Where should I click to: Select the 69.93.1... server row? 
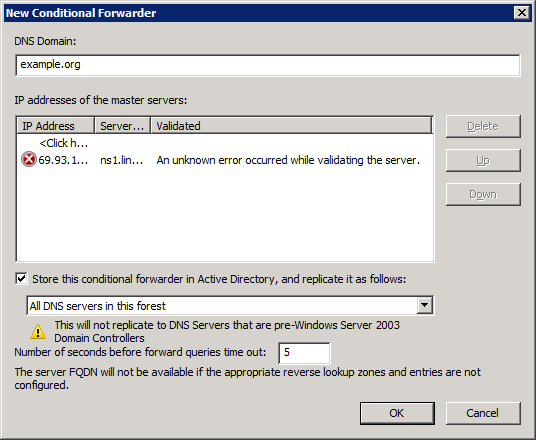(x=224, y=160)
